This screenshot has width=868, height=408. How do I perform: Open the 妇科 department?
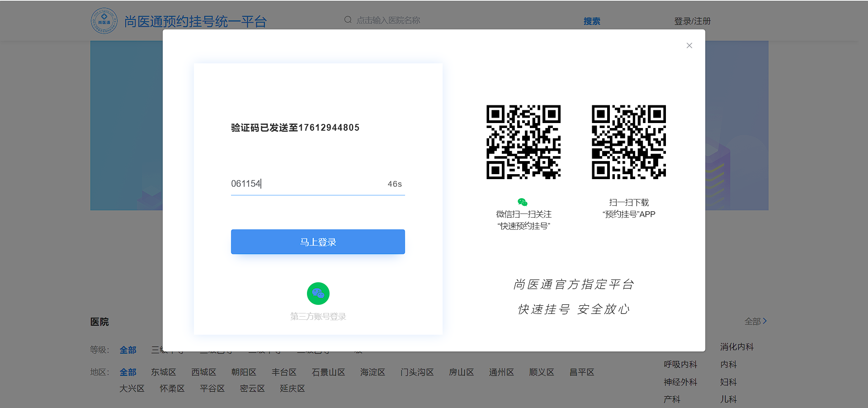click(x=729, y=382)
